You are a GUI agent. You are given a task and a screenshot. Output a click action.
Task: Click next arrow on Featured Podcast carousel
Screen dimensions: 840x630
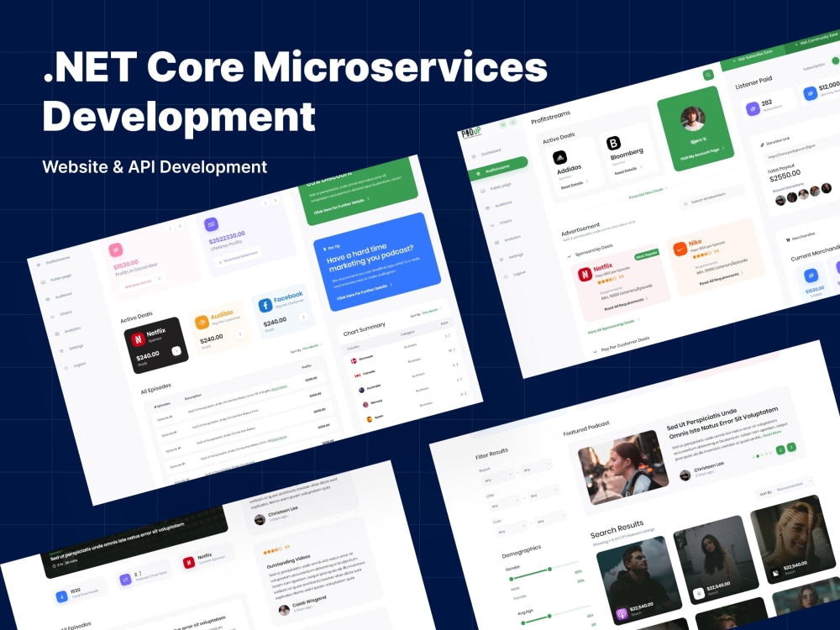point(791,447)
